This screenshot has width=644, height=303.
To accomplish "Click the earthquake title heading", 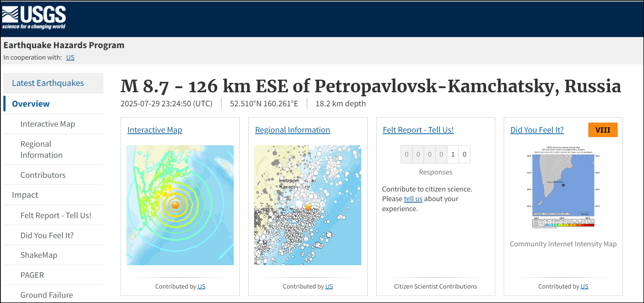I will [371, 86].
